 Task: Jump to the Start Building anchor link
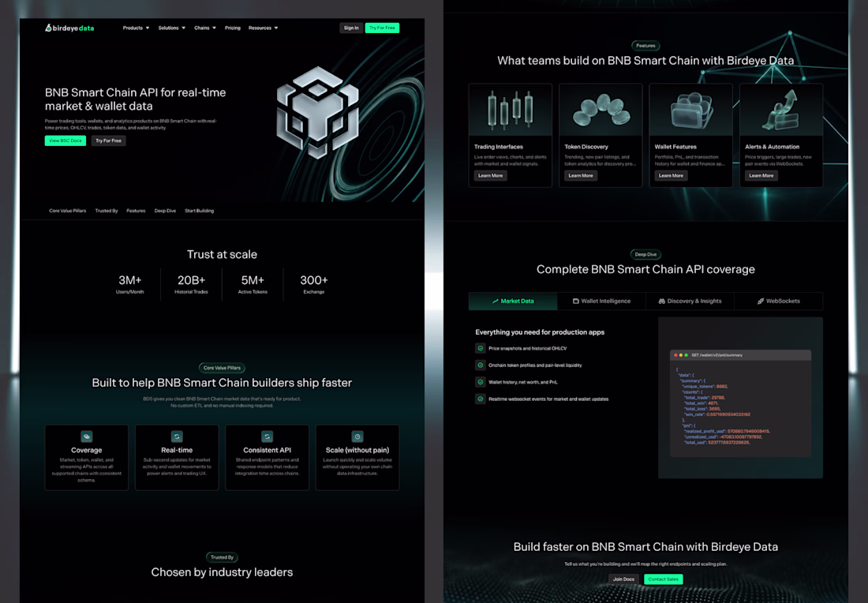[x=200, y=211]
